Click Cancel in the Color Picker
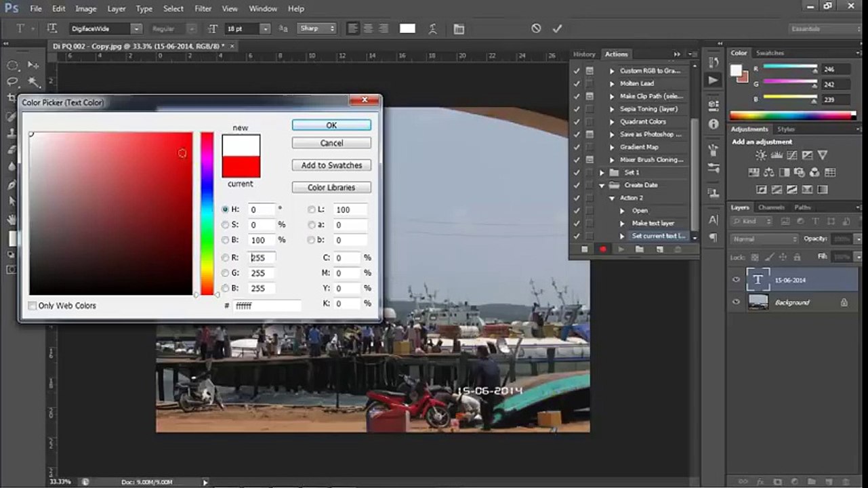The width and height of the screenshot is (868, 488). click(x=331, y=143)
